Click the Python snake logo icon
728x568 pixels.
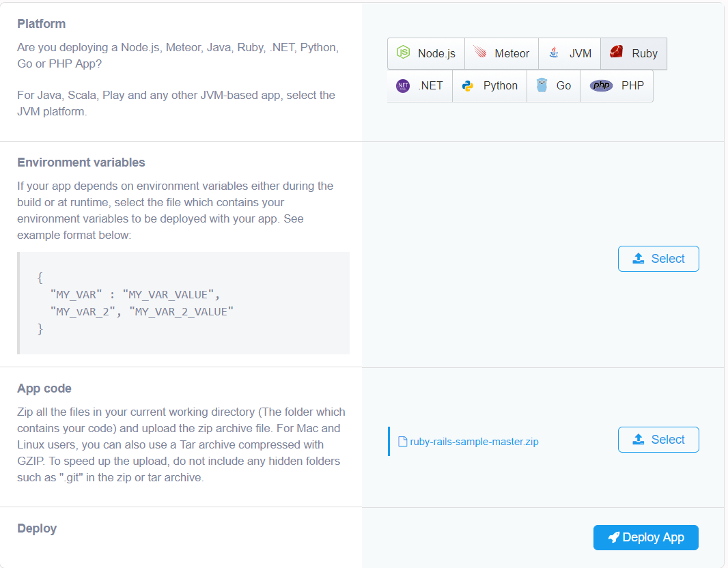coord(468,86)
